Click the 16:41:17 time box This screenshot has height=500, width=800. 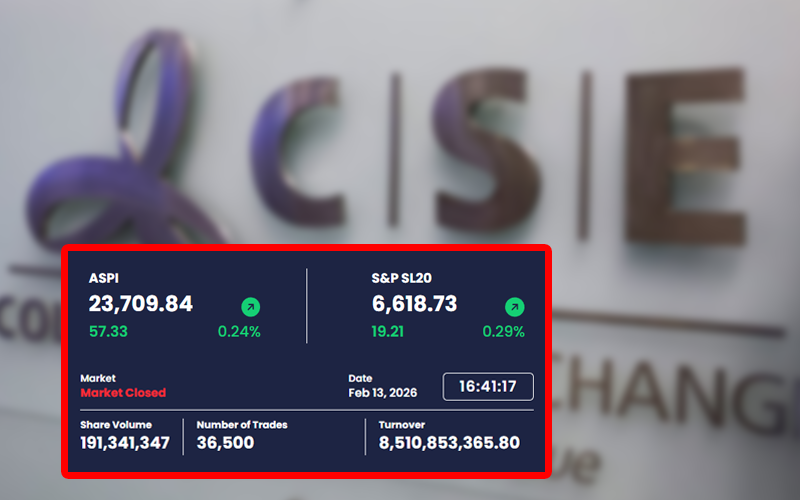point(488,387)
